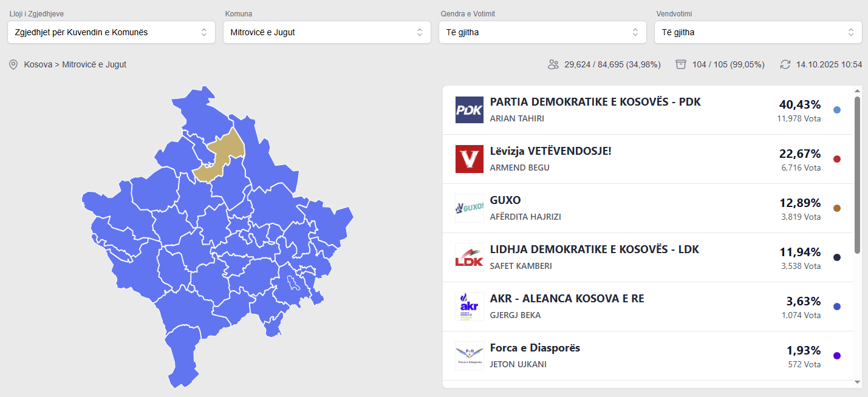Click the Vetëvendosje party logo
The height and width of the screenshot is (397, 868).
click(x=469, y=159)
